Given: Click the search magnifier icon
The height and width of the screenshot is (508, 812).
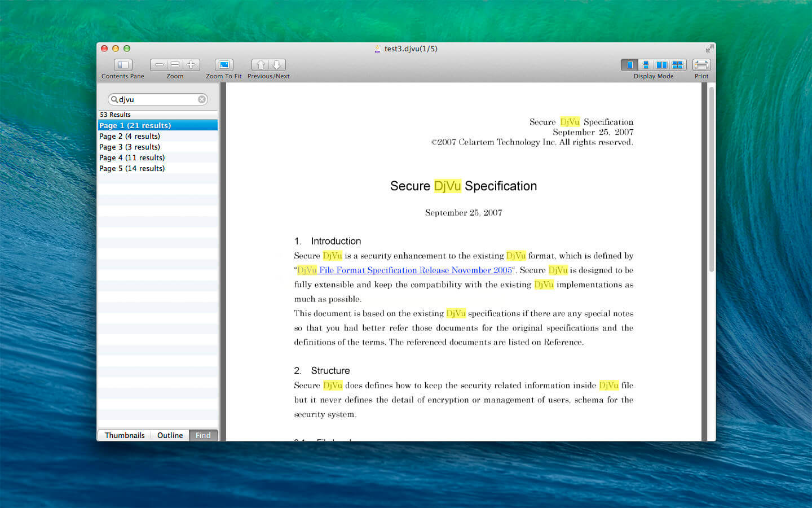Looking at the screenshot, I should [114, 99].
